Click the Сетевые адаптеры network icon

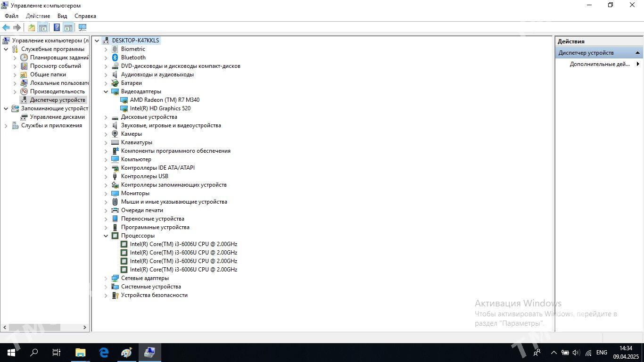[x=115, y=278]
